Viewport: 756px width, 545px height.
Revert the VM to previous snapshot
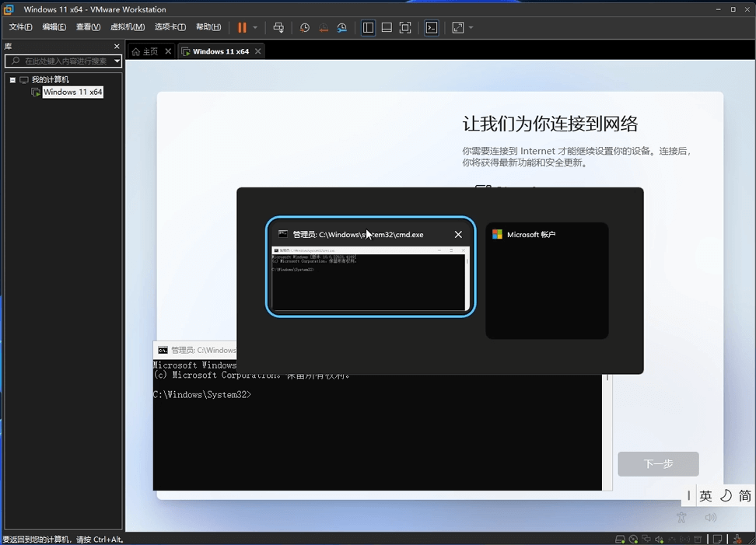(x=324, y=28)
